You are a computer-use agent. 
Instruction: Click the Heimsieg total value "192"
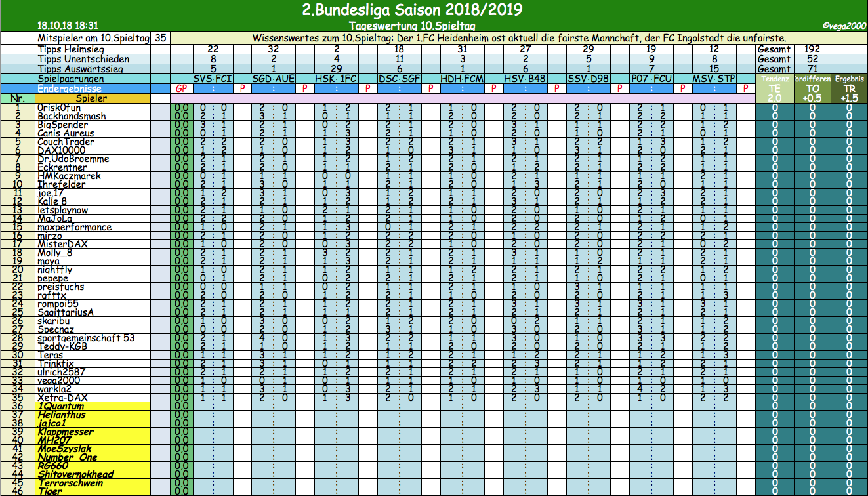[812, 49]
